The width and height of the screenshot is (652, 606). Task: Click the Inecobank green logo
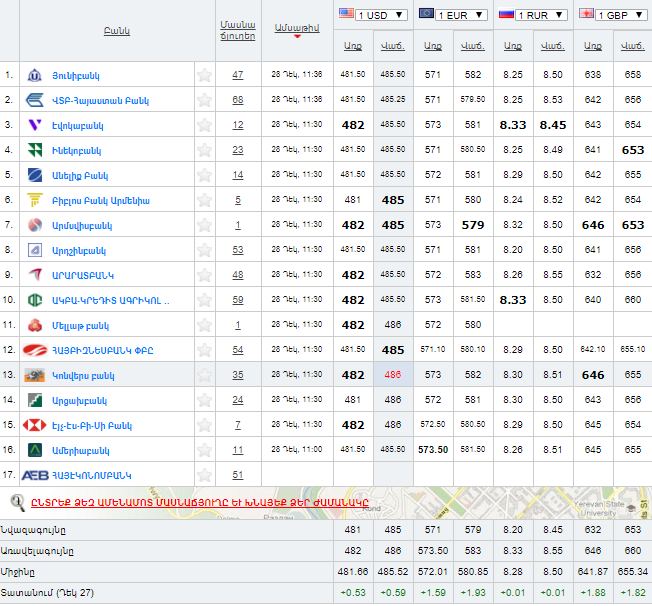pos(35,150)
